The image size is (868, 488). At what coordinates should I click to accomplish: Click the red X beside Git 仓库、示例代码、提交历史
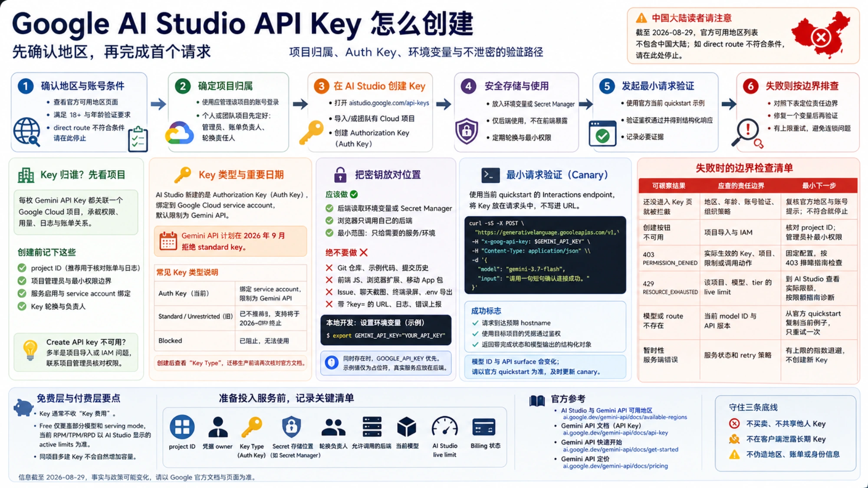(329, 268)
